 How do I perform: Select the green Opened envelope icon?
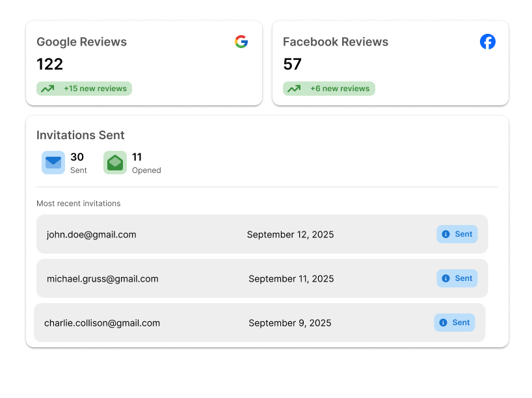114,163
